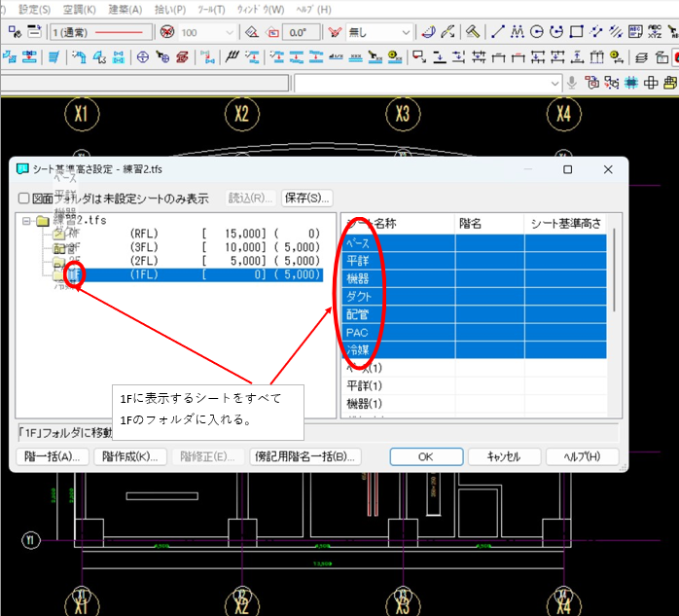
Task: Toggle 図面フォルダは未設定シートのみ表示 checkbox
Action: coord(23,199)
